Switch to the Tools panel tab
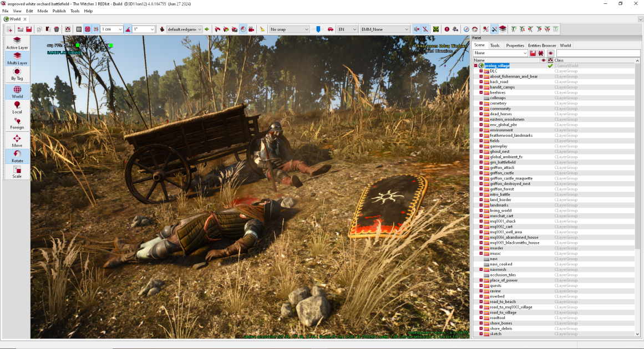Image resolution: width=644 pixels, height=349 pixels. point(495,45)
